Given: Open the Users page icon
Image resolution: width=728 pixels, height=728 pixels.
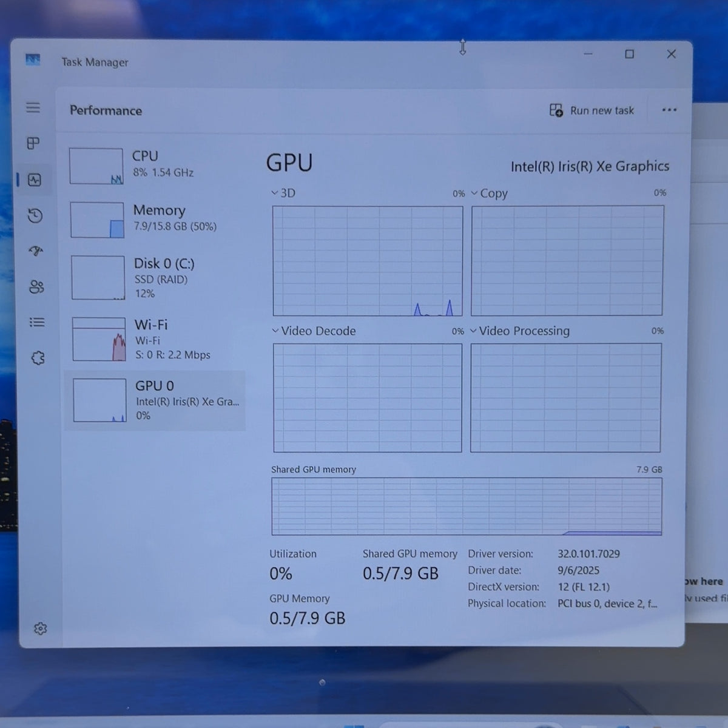Looking at the screenshot, I should pyautogui.click(x=36, y=286).
